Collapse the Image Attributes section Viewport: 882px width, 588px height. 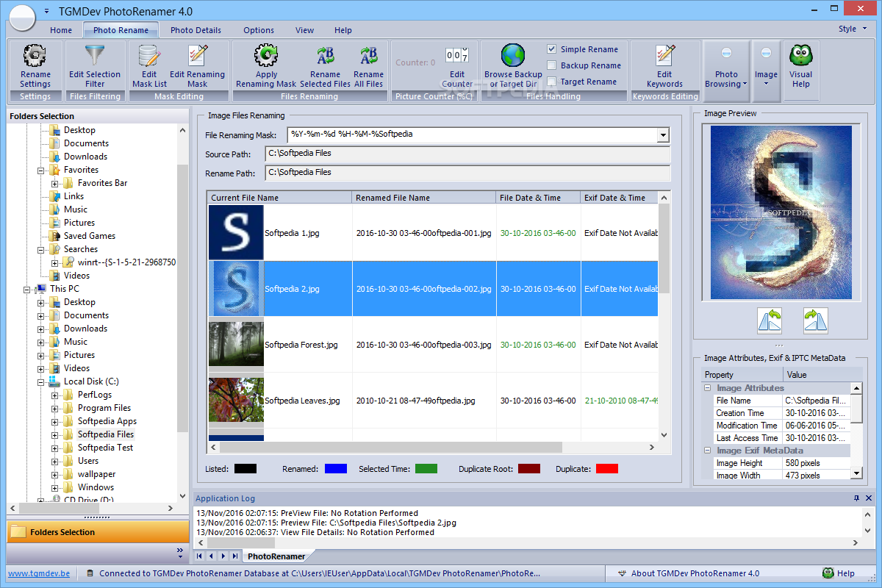tap(708, 388)
